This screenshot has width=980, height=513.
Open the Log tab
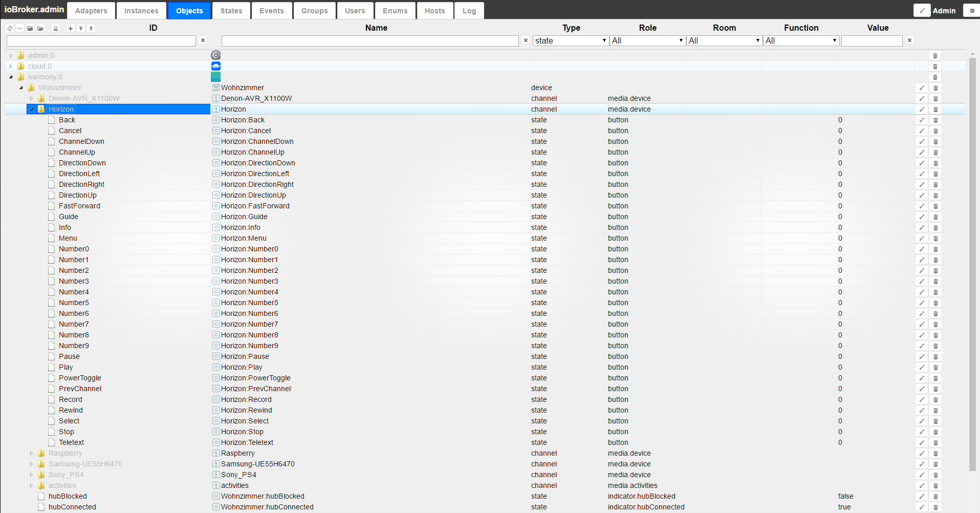tap(469, 11)
